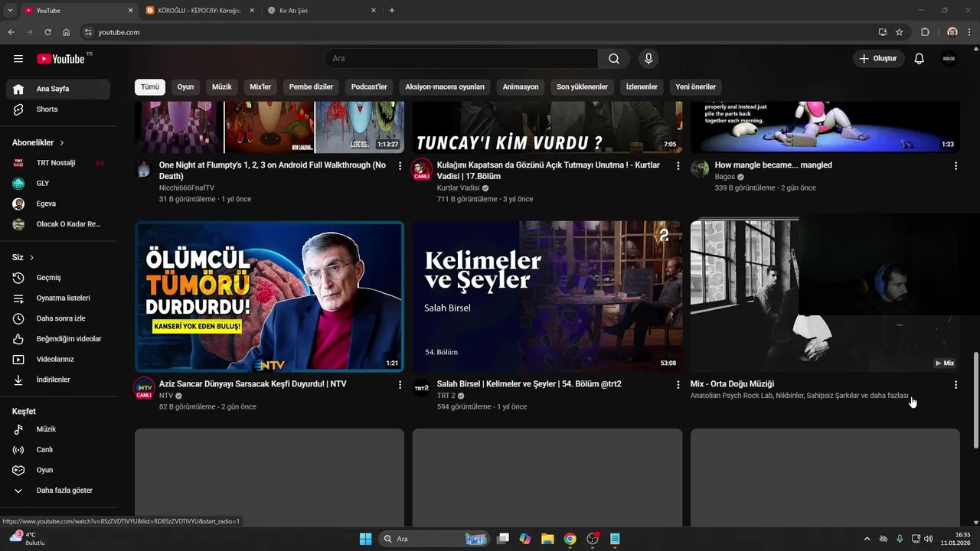
Task: Click the Kelimeler ve Şeyler thumbnail
Action: 547,296
